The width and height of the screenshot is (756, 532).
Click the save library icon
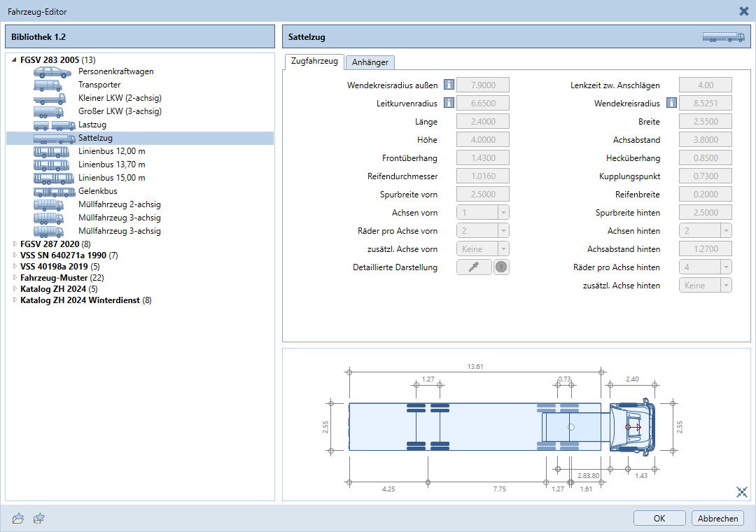[x=39, y=518]
